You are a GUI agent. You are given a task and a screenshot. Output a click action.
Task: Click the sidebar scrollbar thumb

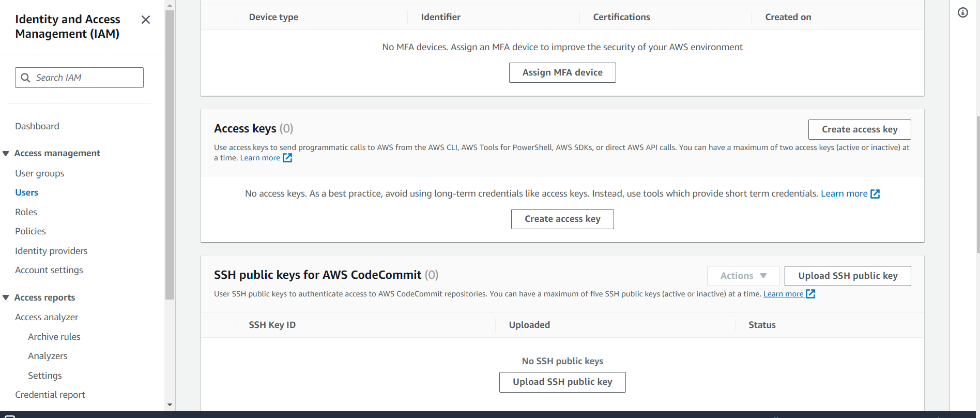click(x=170, y=155)
